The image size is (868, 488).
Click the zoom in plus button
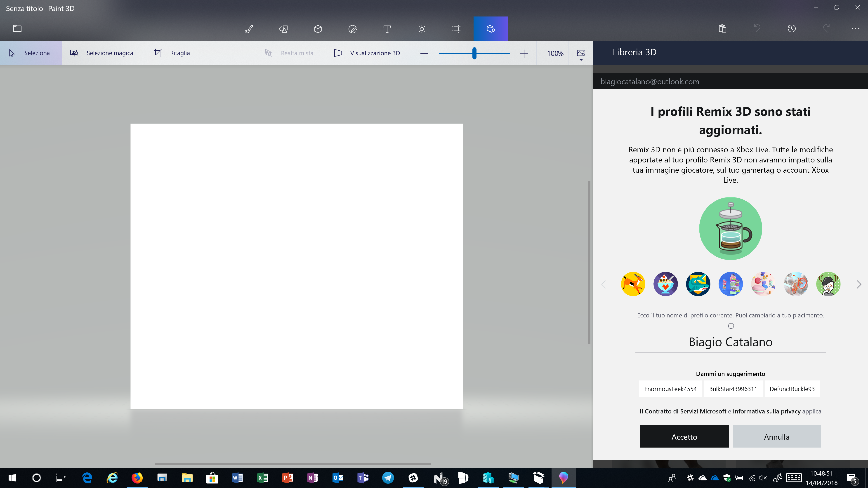524,54
